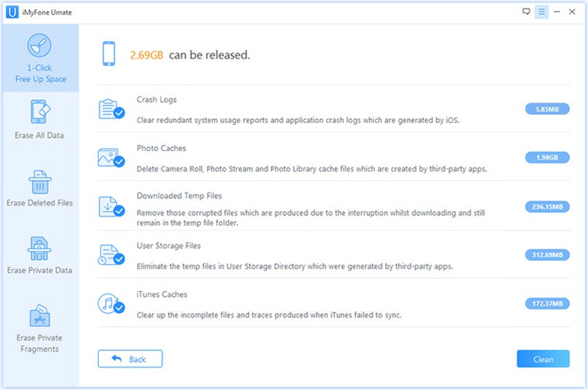Click the iMyFone Umate logo icon
The width and height of the screenshot is (588, 390).
(x=12, y=12)
